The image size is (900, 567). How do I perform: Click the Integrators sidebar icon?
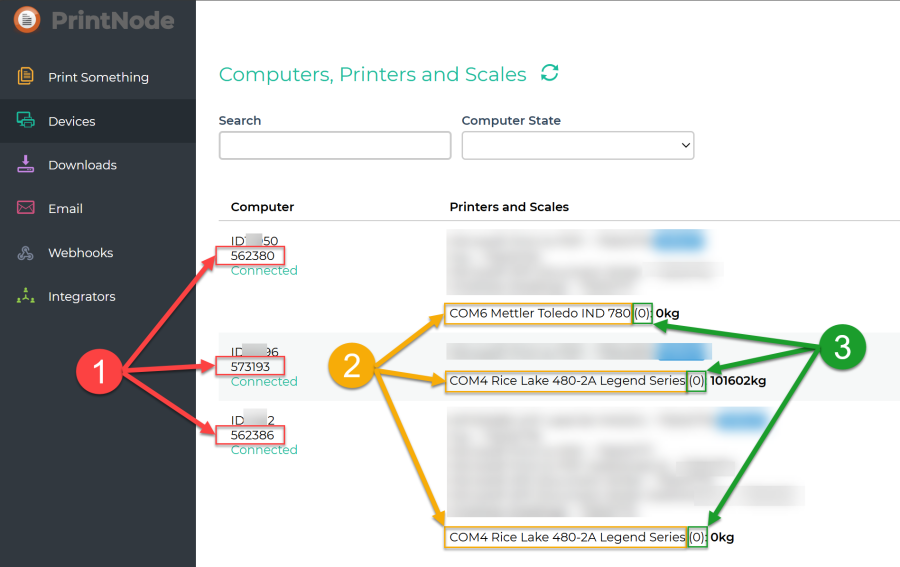[x=26, y=297]
